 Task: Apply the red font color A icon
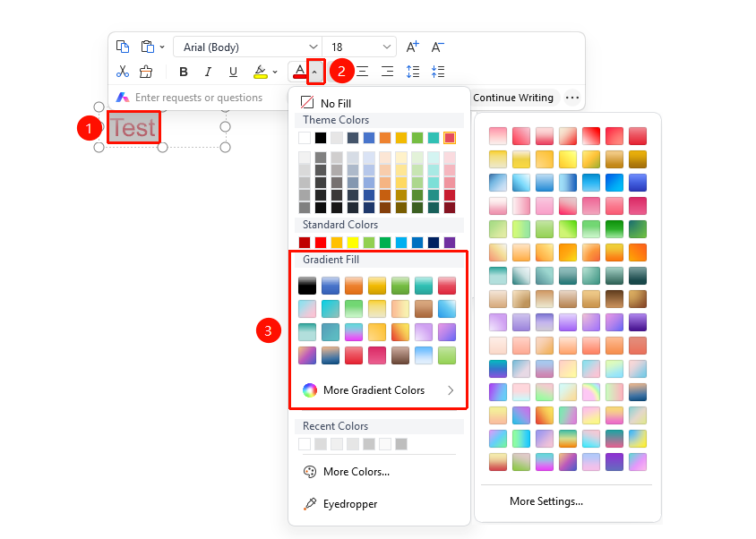(x=299, y=72)
